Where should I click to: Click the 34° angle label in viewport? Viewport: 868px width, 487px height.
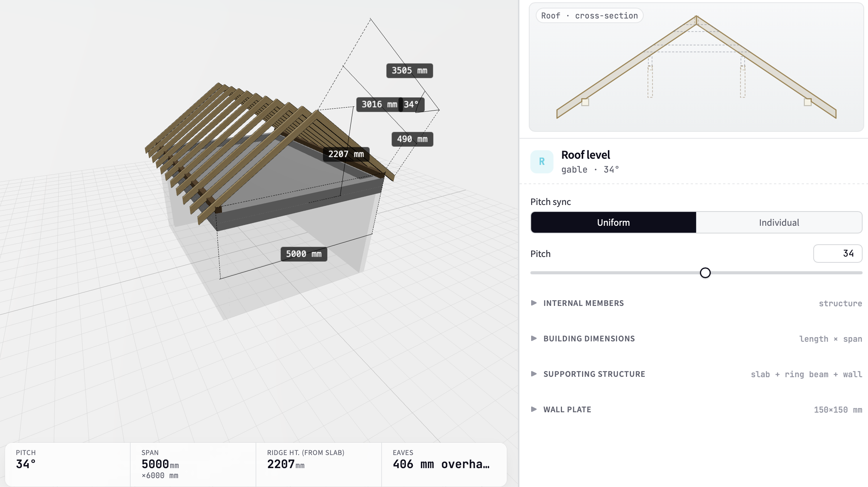(x=412, y=104)
